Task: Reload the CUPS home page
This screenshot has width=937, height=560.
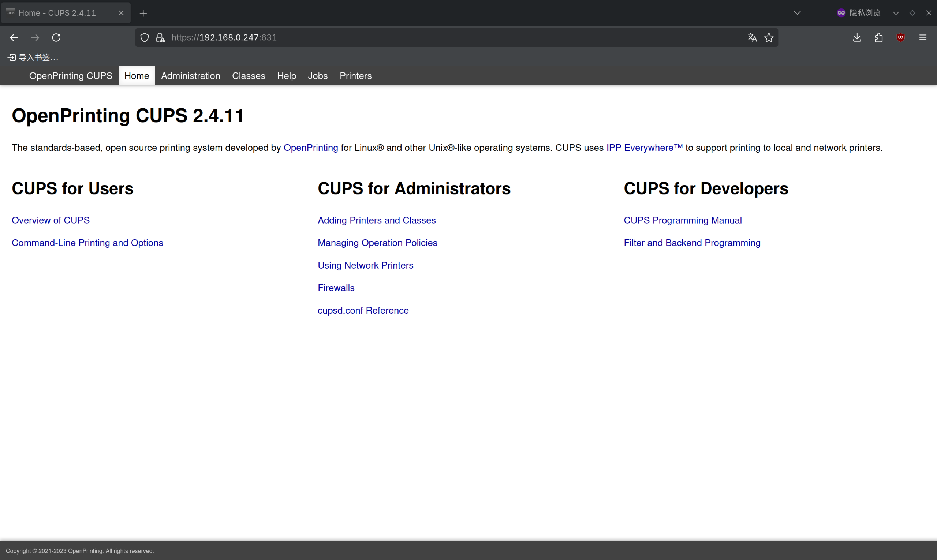Action: (56, 37)
